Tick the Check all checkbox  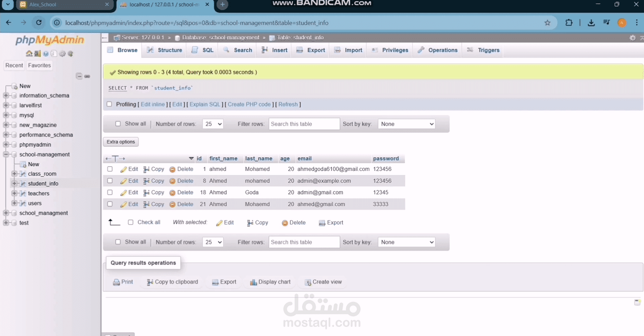pyautogui.click(x=131, y=222)
